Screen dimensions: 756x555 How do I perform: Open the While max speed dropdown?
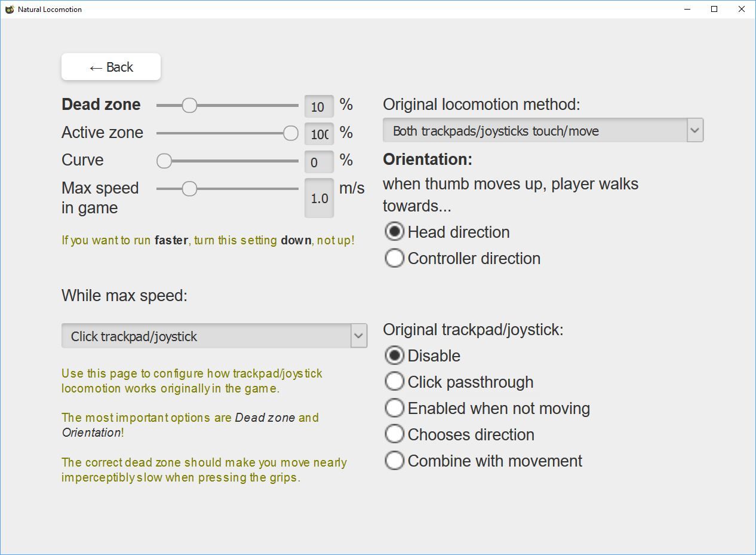[214, 336]
